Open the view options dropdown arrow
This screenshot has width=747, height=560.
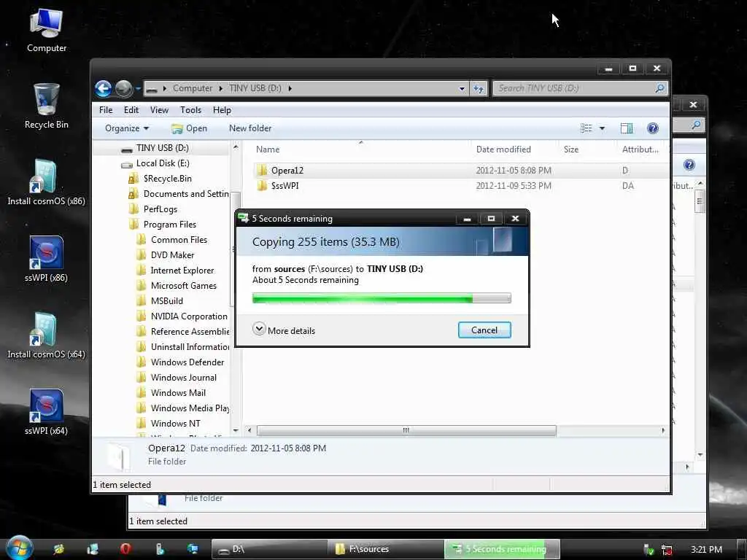pos(602,128)
